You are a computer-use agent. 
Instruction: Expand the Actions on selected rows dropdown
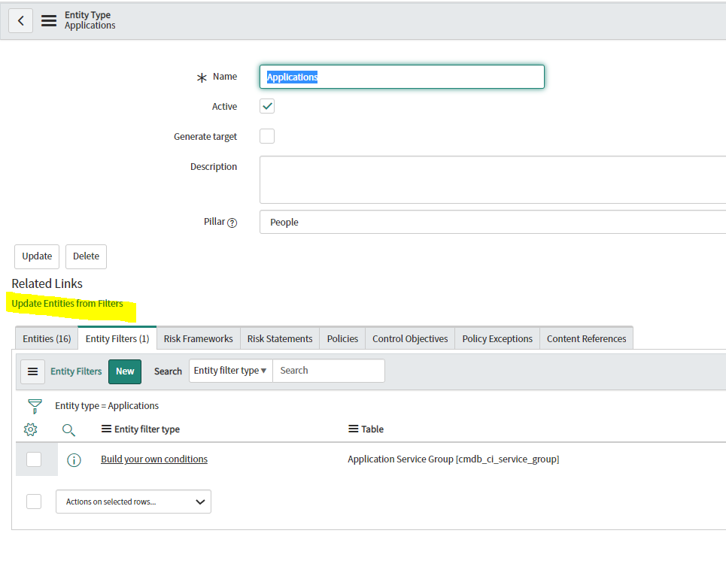[133, 502]
